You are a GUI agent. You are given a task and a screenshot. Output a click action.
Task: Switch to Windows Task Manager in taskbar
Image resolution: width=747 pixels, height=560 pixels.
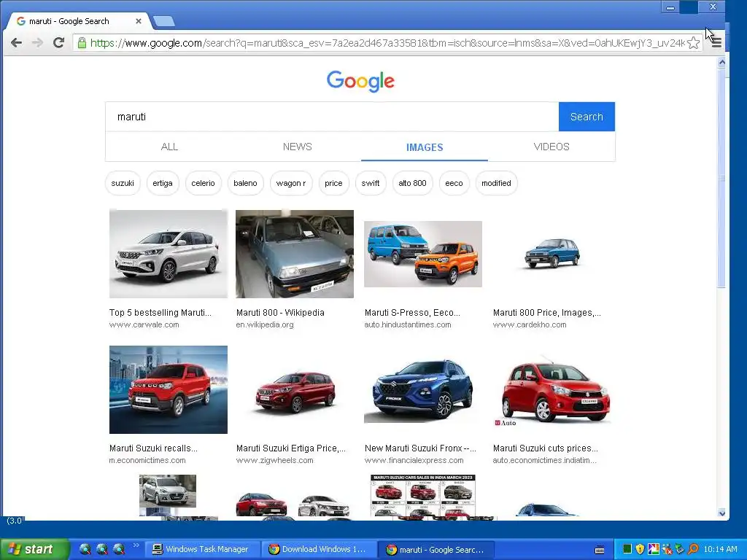tap(201, 550)
